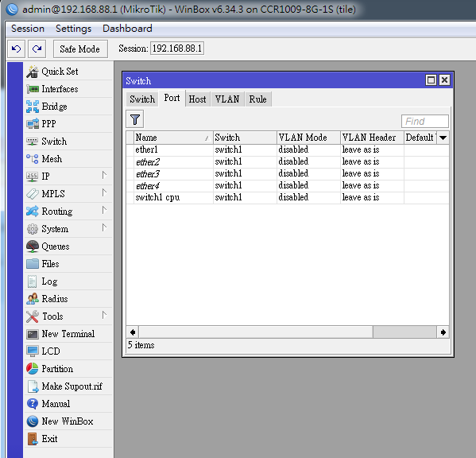Maximize the Switch window
Screen dimensions: 476x458
click(431, 80)
